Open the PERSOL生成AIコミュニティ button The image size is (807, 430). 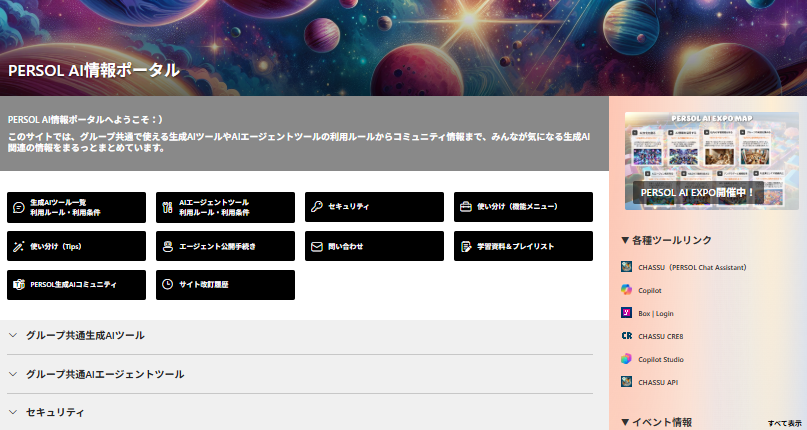pyautogui.click(x=76, y=285)
